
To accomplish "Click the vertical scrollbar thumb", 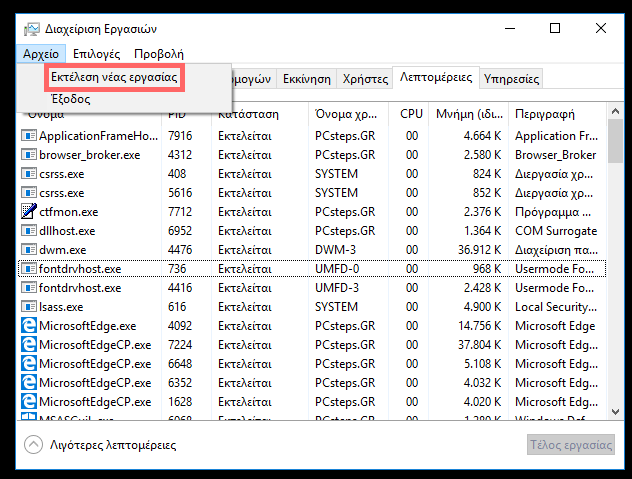I will click(615, 141).
